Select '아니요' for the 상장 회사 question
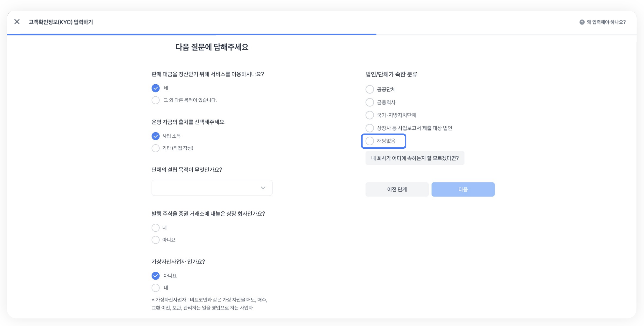 pyautogui.click(x=156, y=240)
